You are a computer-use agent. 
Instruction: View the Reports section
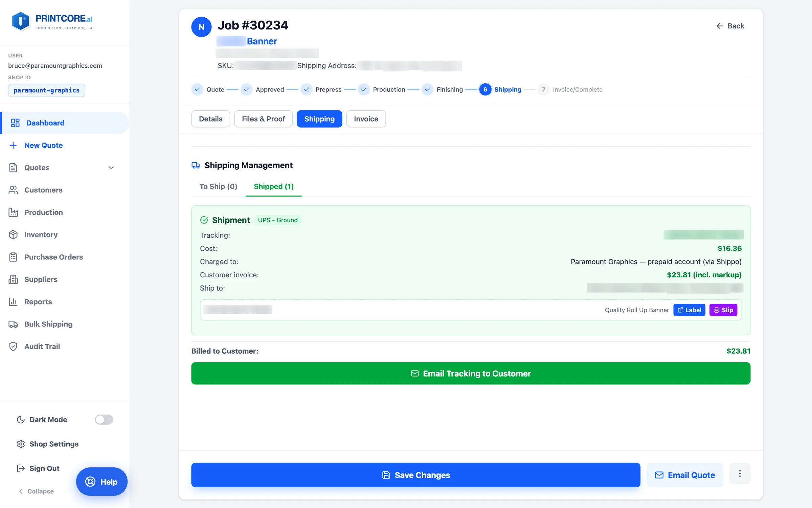point(38,302)
